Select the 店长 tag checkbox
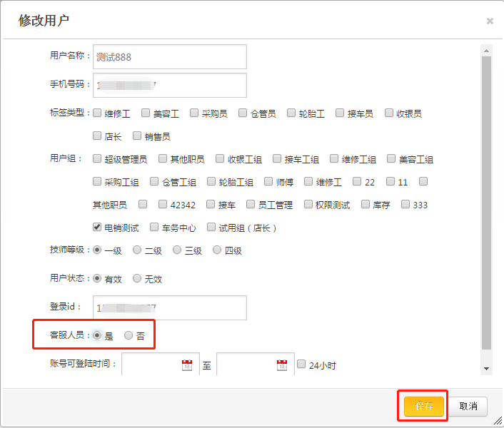 (98, 136)
